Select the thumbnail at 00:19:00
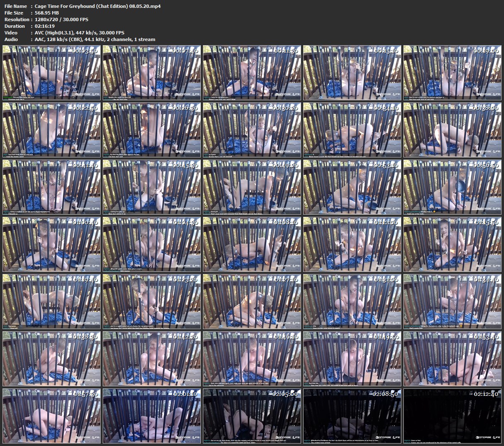Image resolution: width=504 pixels, height=446 pixels. (x=452, y=73)
